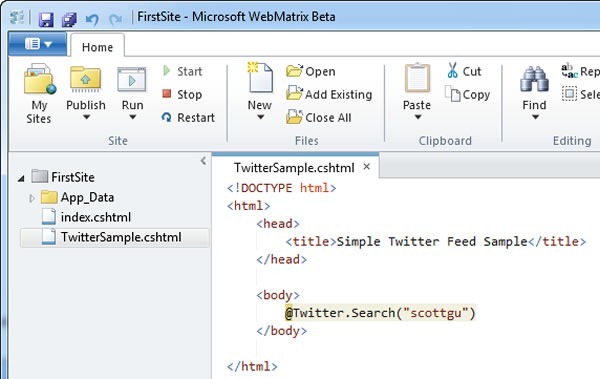Click the Replace button in Editing
The image size is (600, 379).
(580, 71)
